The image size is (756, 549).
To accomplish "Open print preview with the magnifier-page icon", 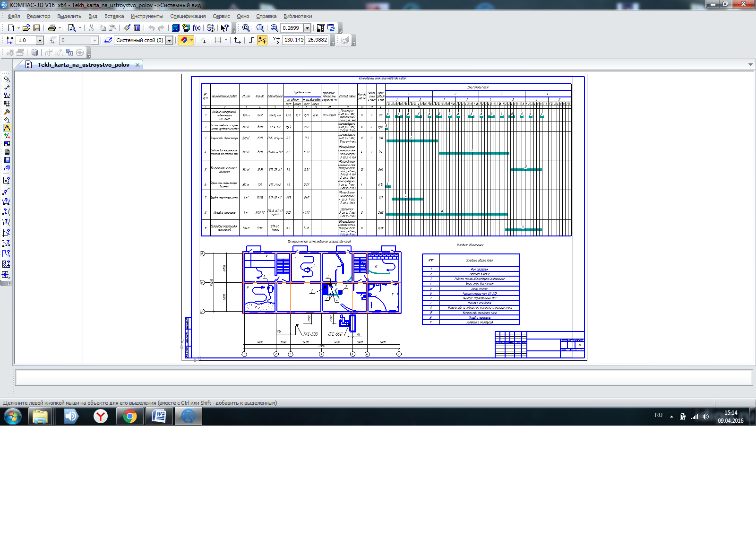I will [x=72, y=28].
